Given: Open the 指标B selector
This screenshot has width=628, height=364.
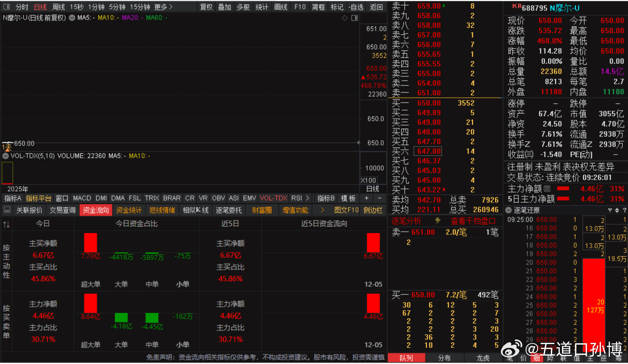Looking at the screenshot, I should pyautogui.click(x=326, y=198).
